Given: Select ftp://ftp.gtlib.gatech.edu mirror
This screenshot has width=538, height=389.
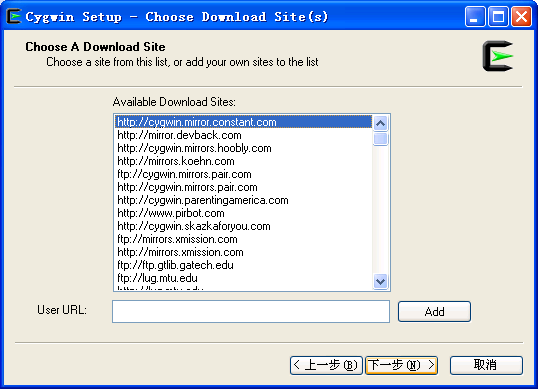Looking at the screenshot, I should (244, 266).
